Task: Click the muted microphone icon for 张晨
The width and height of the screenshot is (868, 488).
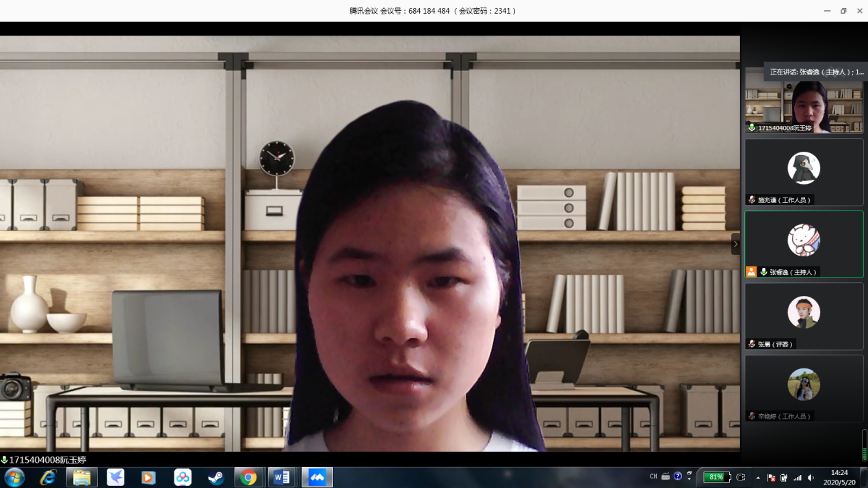Action: coord(752,344)
